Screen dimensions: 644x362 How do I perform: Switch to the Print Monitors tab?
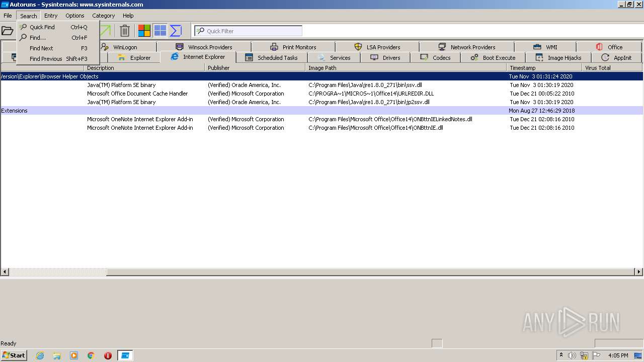pos(293,47)
